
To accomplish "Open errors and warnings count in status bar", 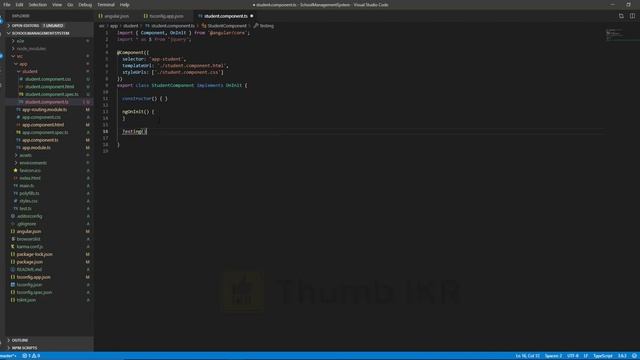I will click(31, 356).
